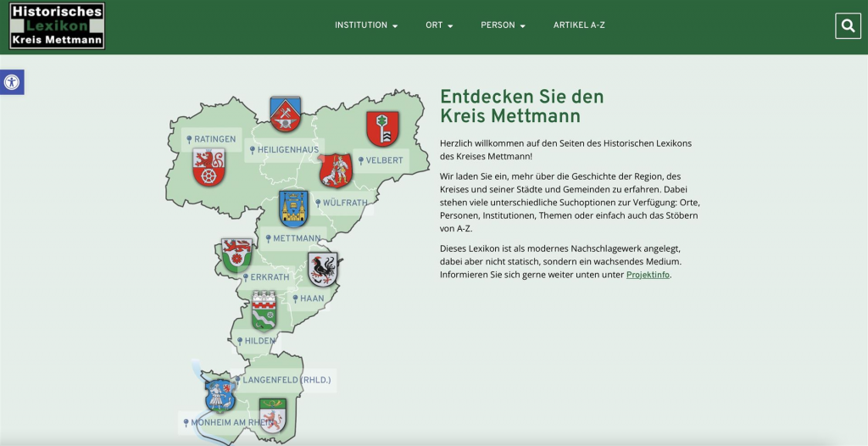Expand the Person dropdown menu

503,25
